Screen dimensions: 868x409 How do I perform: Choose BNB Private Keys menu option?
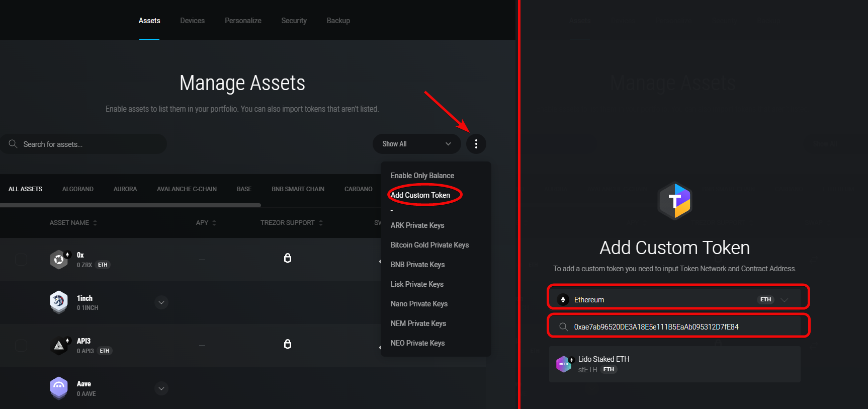tap(417, 265)
